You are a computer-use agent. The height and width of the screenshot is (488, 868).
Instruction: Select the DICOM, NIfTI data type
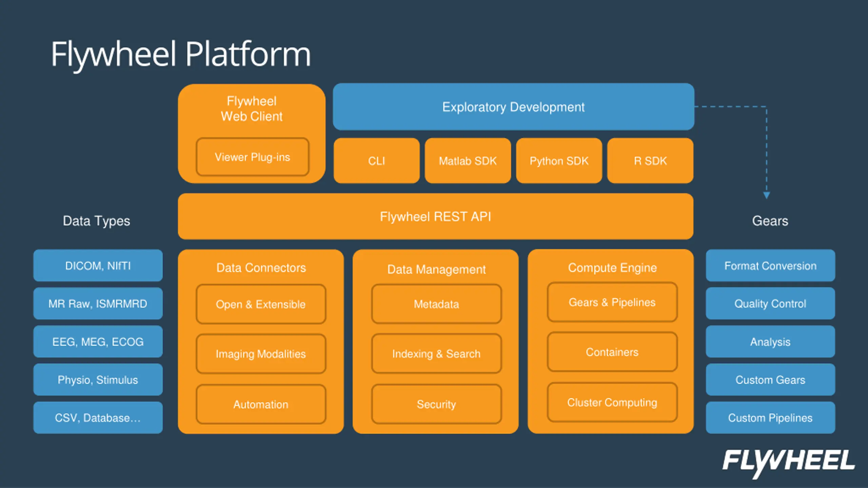98,265
